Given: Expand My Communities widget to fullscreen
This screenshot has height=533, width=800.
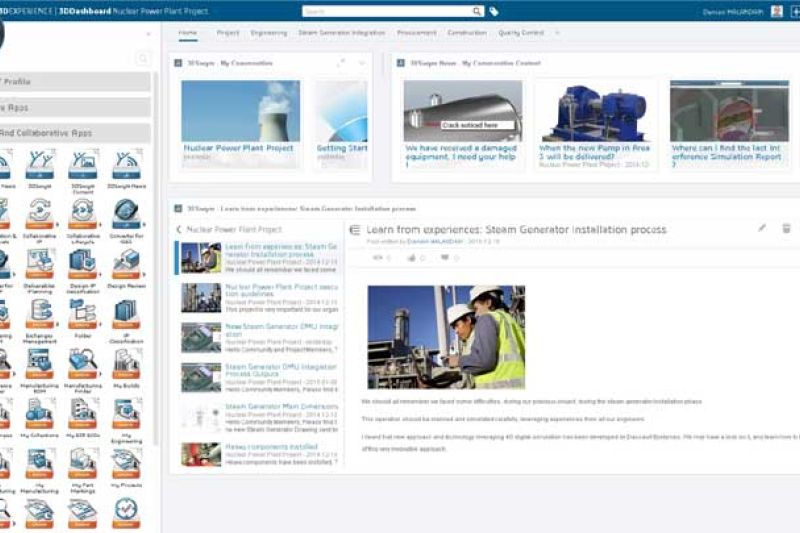Looking at the screenshot, I should tap(341, 63).
